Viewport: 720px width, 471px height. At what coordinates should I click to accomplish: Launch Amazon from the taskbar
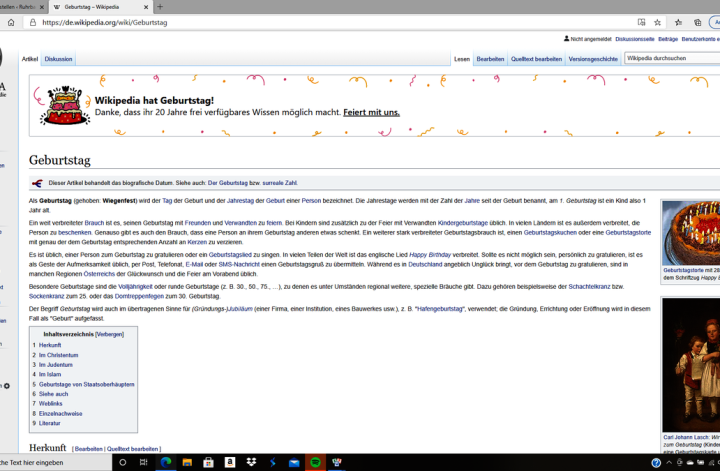click(230, 463)
